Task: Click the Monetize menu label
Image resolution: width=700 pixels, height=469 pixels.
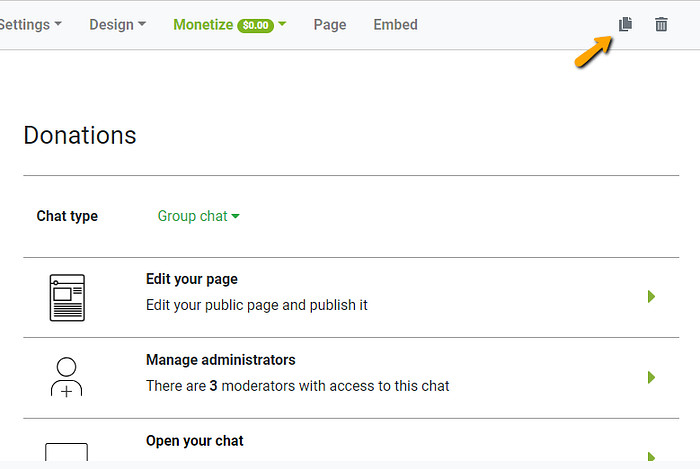Action: (x=203, y=24)
